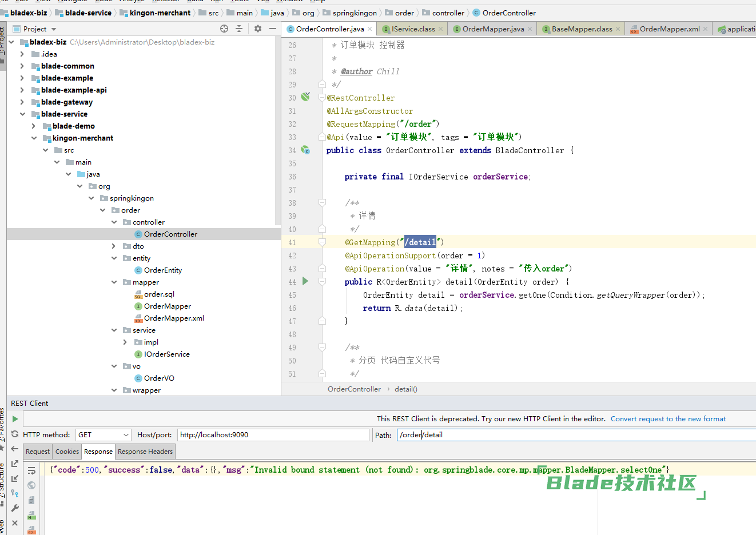756x535 pixels.
Task: Click the Import request icon
Action: (x=15, y=478)
